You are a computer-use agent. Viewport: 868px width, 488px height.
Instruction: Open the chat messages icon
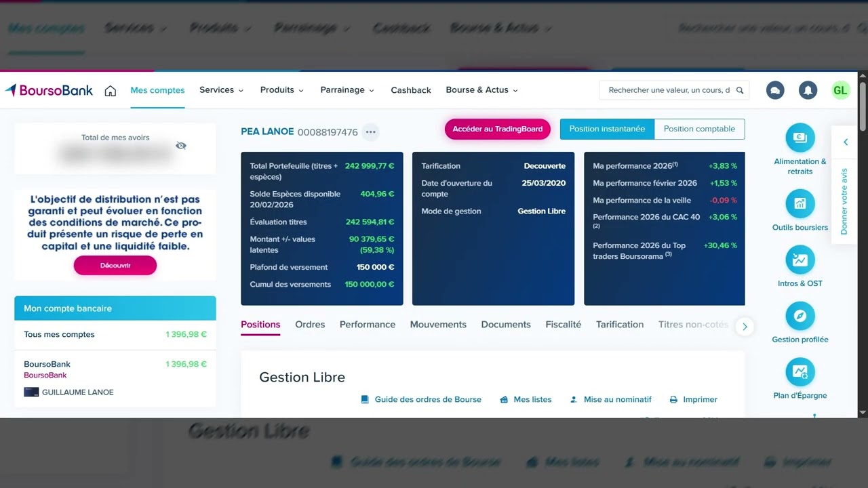[775, 90]
